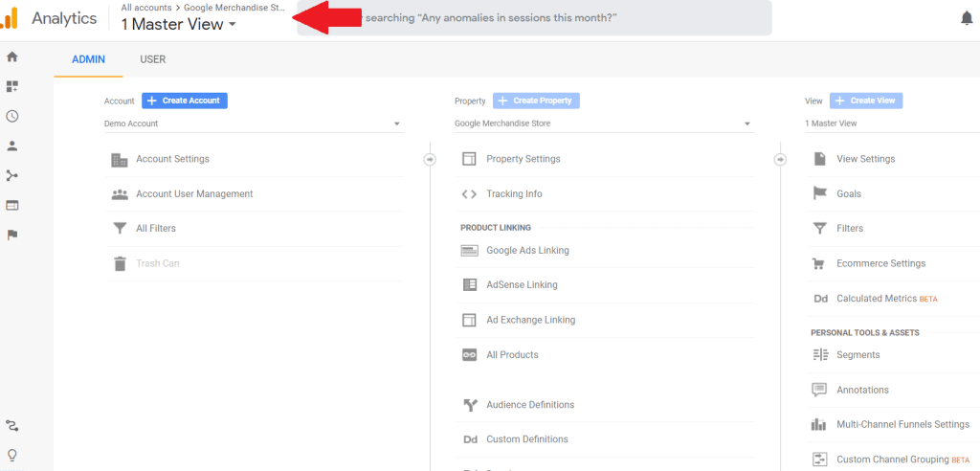Open Acquisition branching icon in sidebar
Viewport: 980px width, 471px height.
coord(11,176)
